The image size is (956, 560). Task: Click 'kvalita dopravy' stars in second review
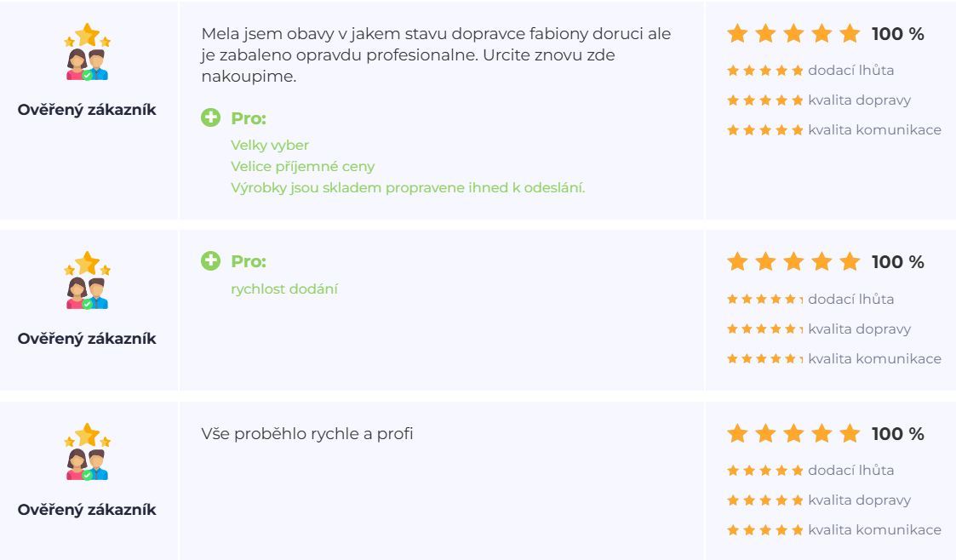764,329
